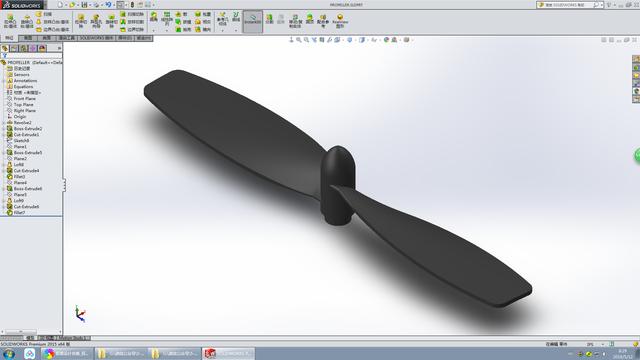Select the Extruded Boss/Base tool
Image resolution: width=640 pixels, height=360 pixels.
[10, 21]
